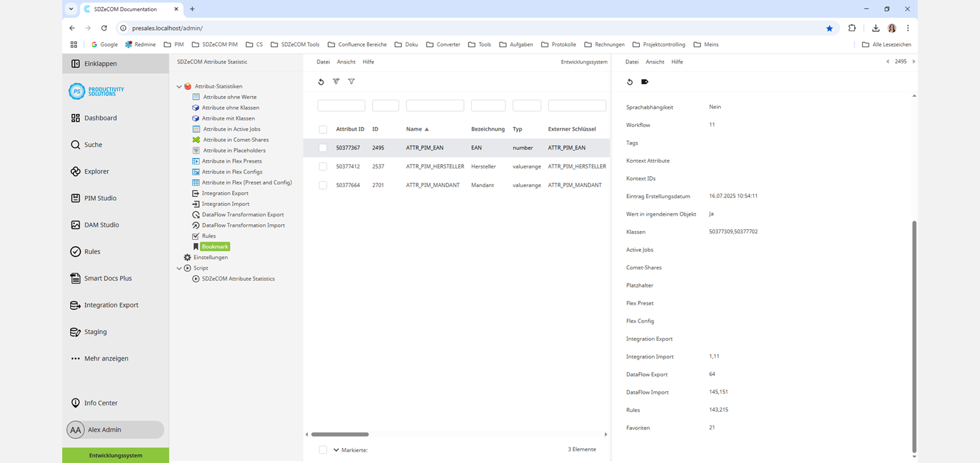Open the Markierte dropdown chevron
This screenshot has height=463, width=980.
pos(336,450)
